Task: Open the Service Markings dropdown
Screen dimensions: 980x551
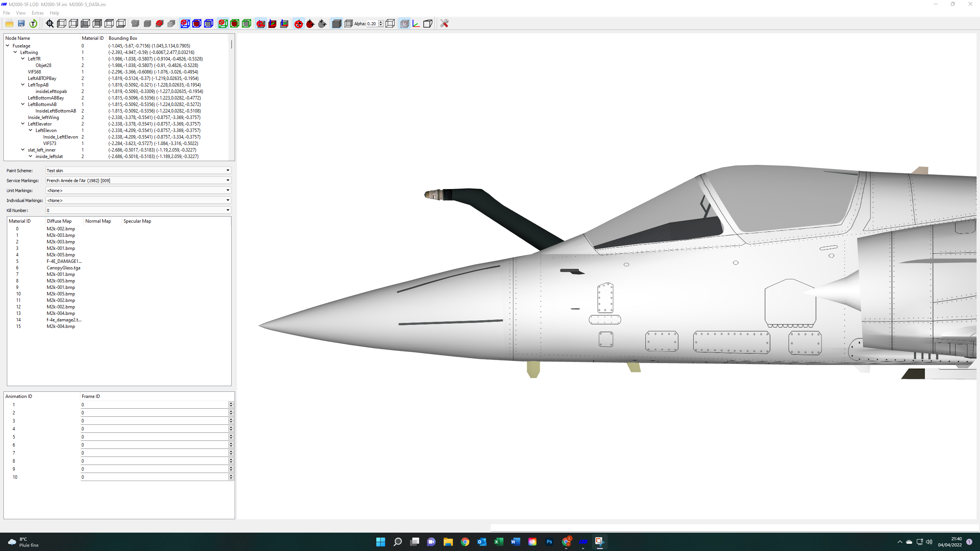Action: [139, 180]
